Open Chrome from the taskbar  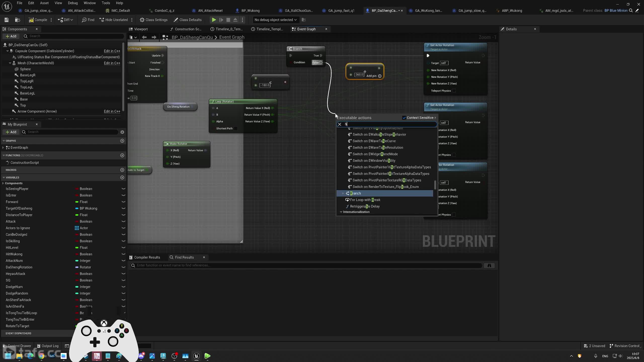pos(42,356)
